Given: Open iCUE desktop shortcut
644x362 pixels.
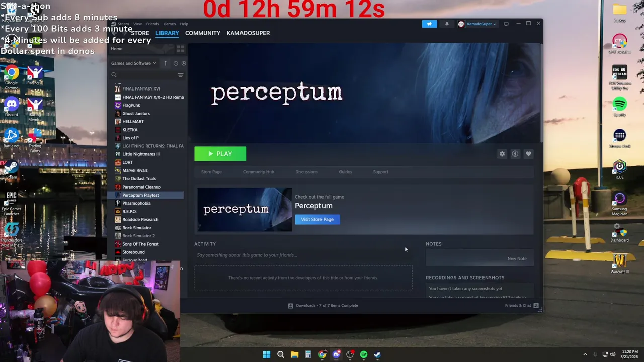Looking at the screenshot, I should [619, 169].
